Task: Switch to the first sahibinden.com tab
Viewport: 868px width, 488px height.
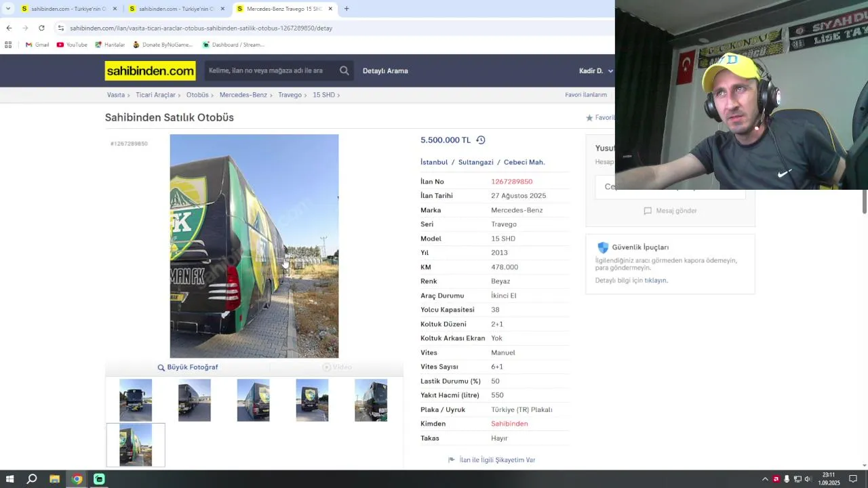Action: coord(69,9)
